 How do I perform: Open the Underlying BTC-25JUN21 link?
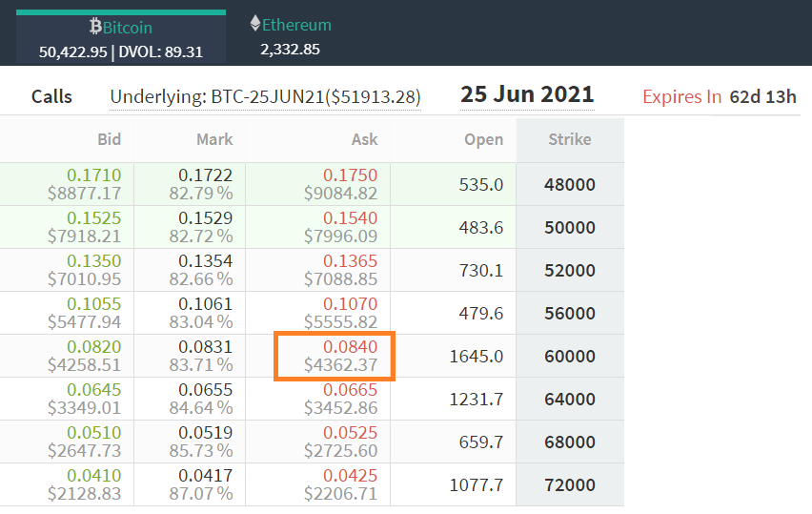pos(265,96)
